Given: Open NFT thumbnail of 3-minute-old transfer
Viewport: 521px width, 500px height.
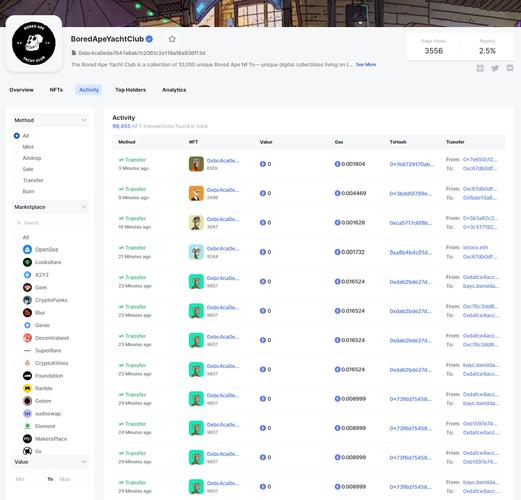Looking at the screenshot, I should (196, 164).
